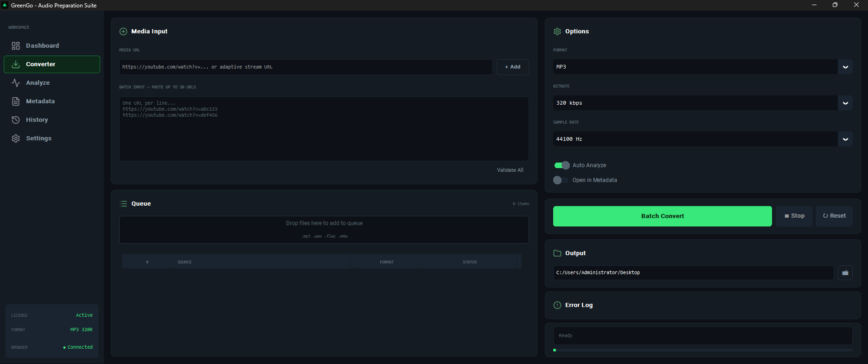Click the STATUS column header
The height and width of the screenshot is (364, 868).
point(470,262)
